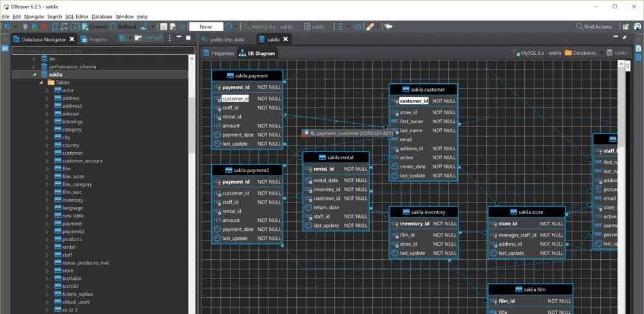Click the table name filter input field
644x314 pixels.
(x=103, y=50)
